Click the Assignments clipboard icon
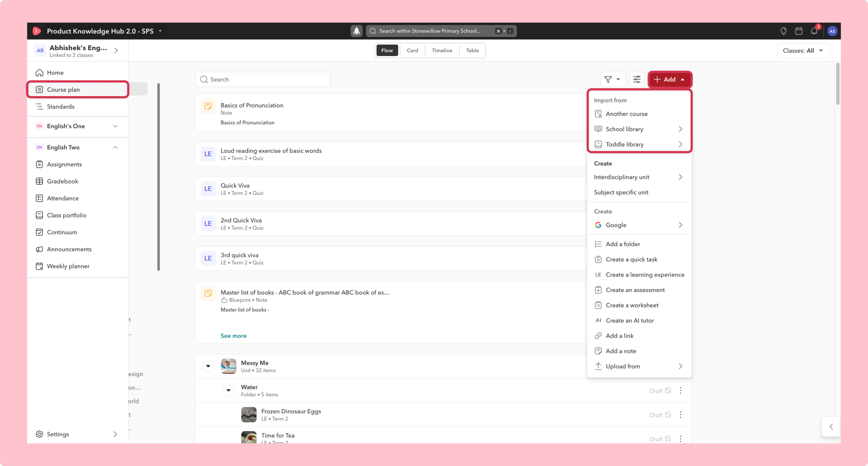Viewport: 868px width, 466px height. (39, 164)
